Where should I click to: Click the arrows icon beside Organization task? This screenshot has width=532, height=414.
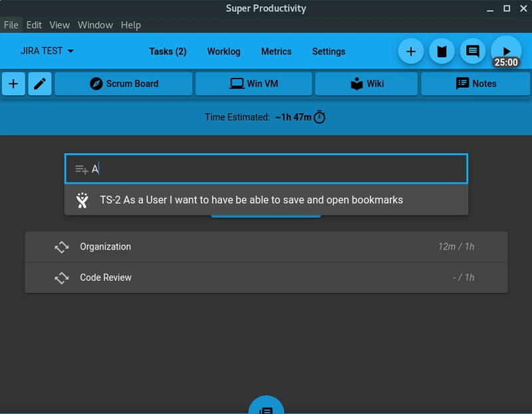62,247
